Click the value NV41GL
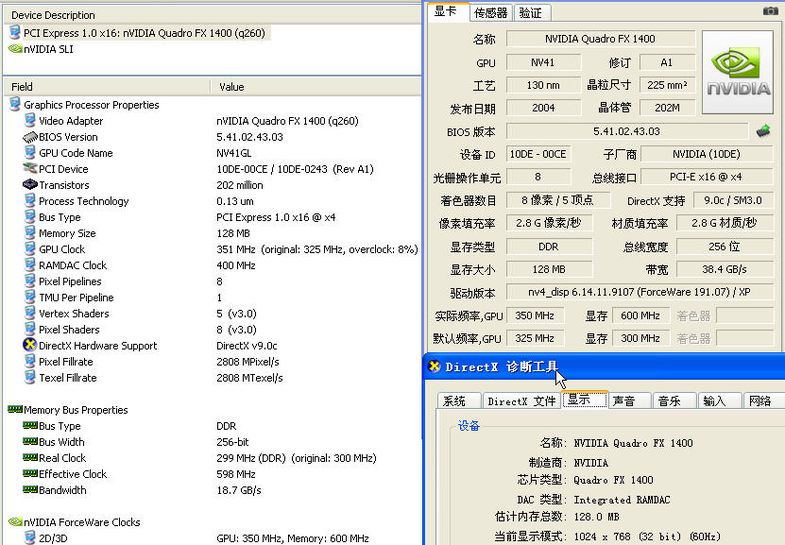 [234, 153]
